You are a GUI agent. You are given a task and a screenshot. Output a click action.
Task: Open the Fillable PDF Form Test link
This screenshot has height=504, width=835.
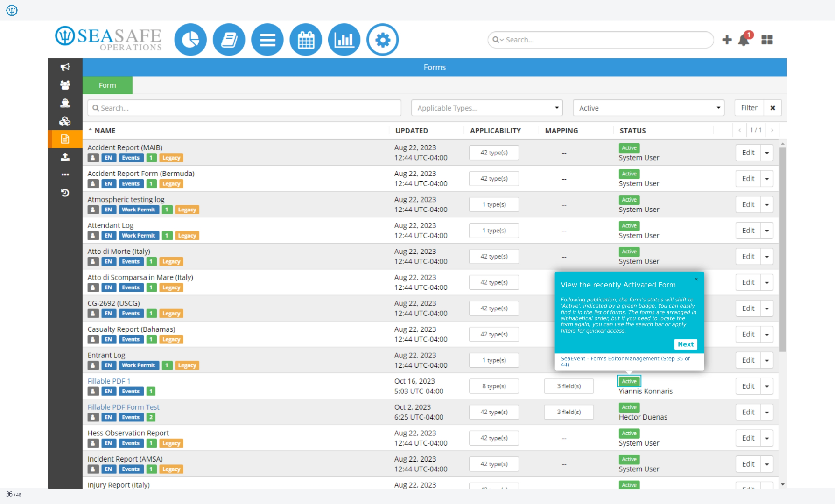click(123, 407)
